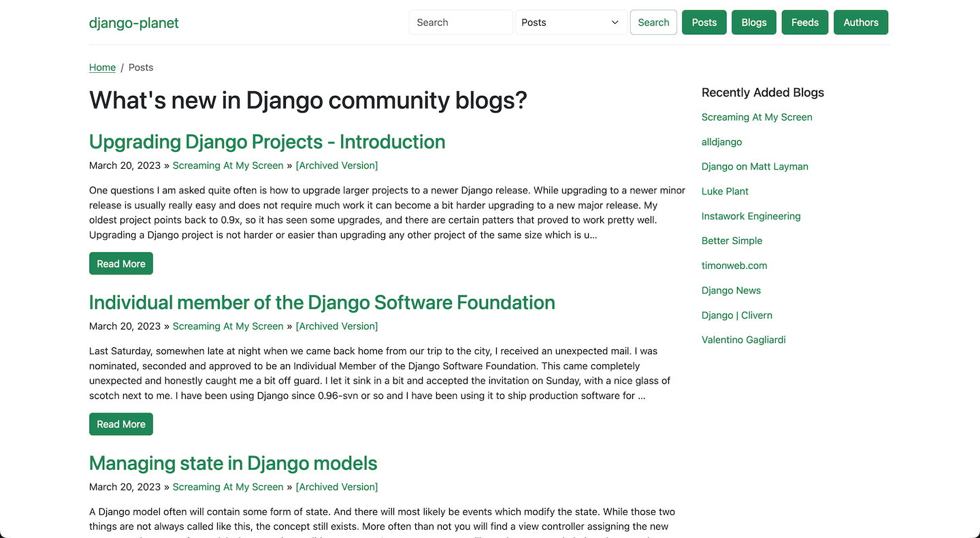Open 'Upgrading Django Projects - Introduction' post title
Viewport: 980px width, 538px height.
(x=267, y=142)
